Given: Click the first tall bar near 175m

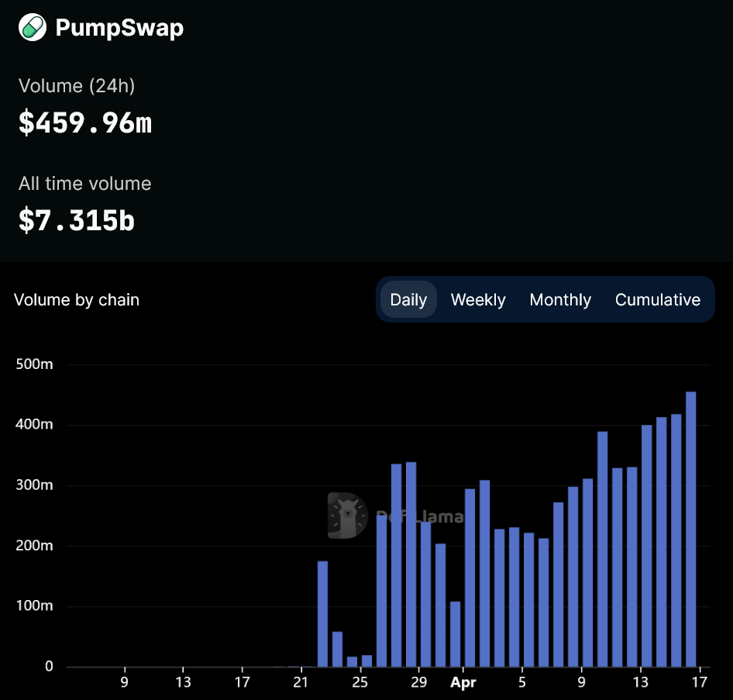Looking at the screenshot, I should point(322,613).
